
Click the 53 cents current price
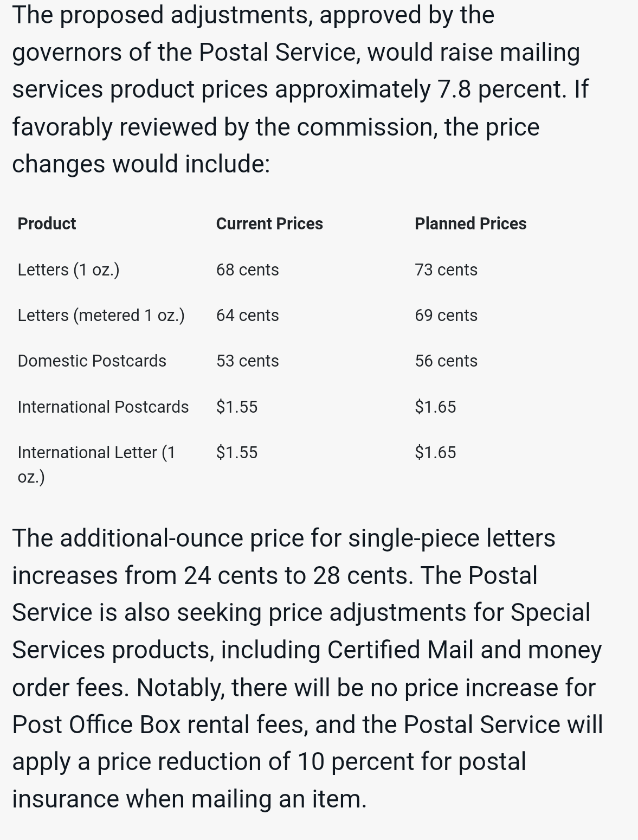(247, 361)
